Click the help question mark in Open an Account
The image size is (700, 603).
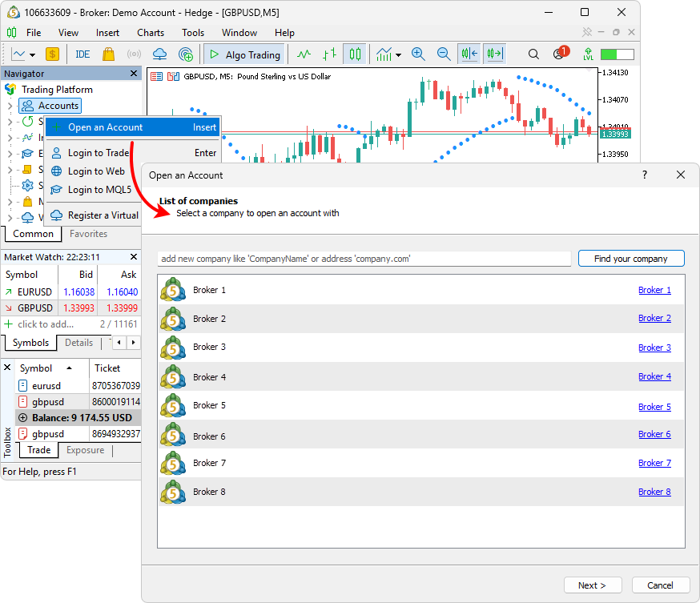645,175
